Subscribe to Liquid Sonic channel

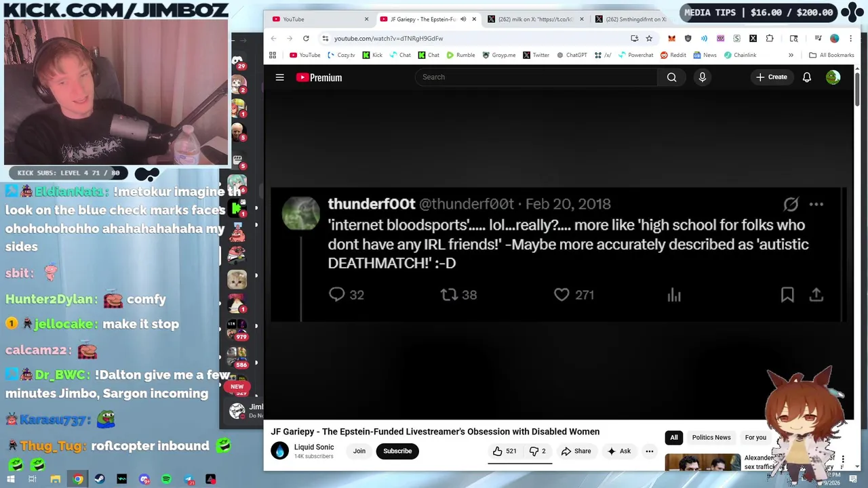(x=397, y=451)
